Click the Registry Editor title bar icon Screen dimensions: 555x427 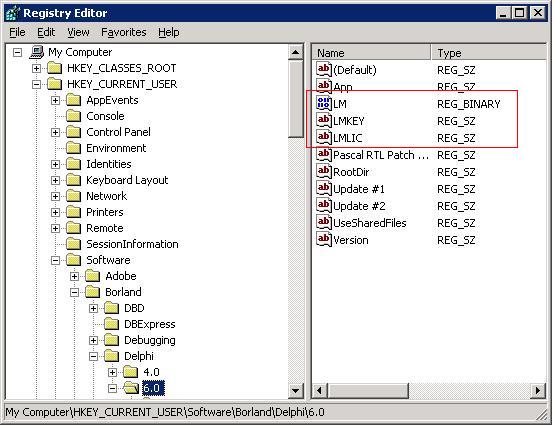[x=13, y=13]
